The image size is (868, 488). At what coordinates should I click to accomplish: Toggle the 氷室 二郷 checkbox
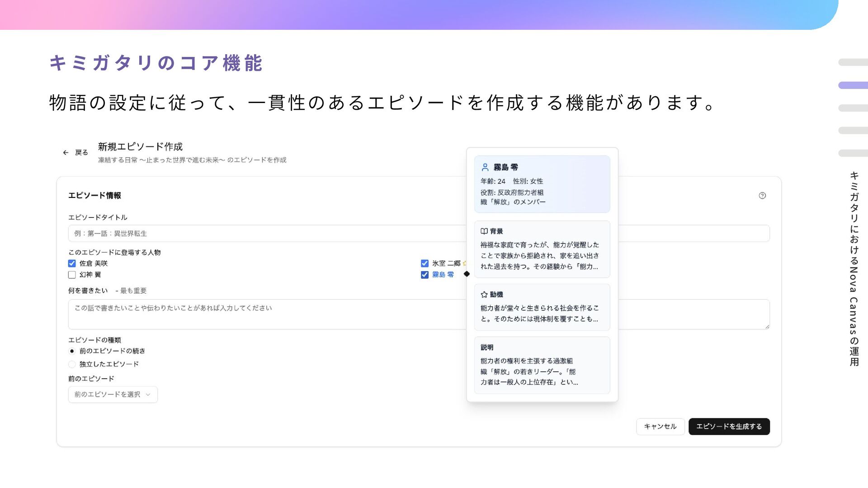pos(425,263)
